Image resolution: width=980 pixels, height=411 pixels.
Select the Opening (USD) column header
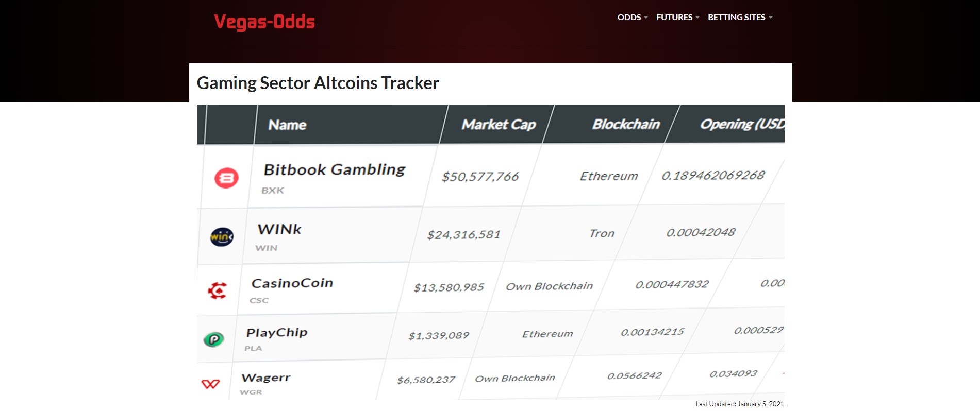742,124
